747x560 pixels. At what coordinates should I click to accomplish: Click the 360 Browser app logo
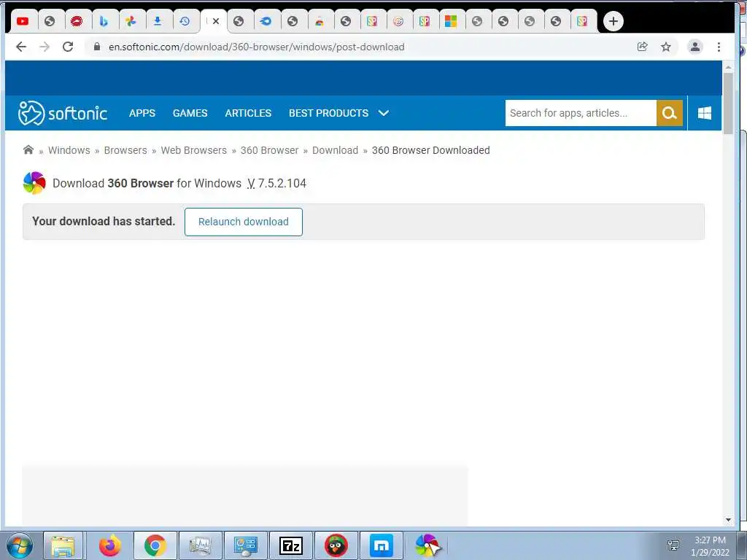(34, 183)
